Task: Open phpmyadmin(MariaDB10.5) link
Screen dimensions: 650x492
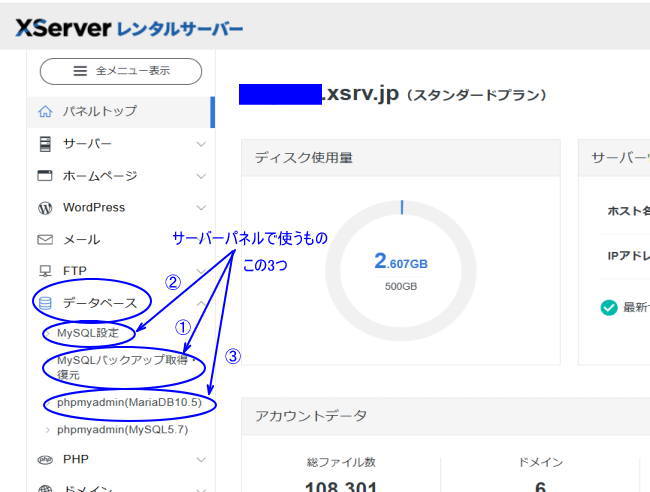Action: point(129,402)
